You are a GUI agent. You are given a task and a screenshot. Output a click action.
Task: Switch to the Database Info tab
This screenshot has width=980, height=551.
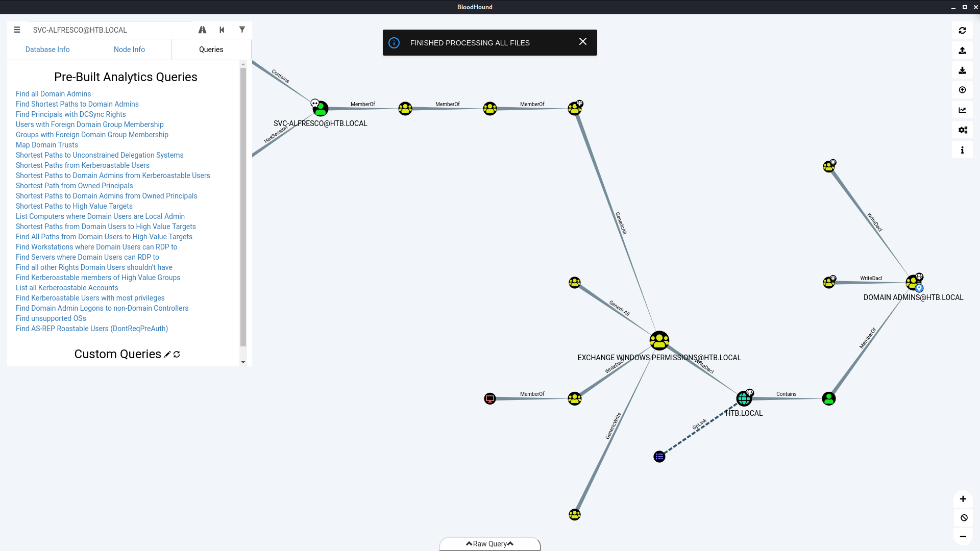tap(47, 49)
